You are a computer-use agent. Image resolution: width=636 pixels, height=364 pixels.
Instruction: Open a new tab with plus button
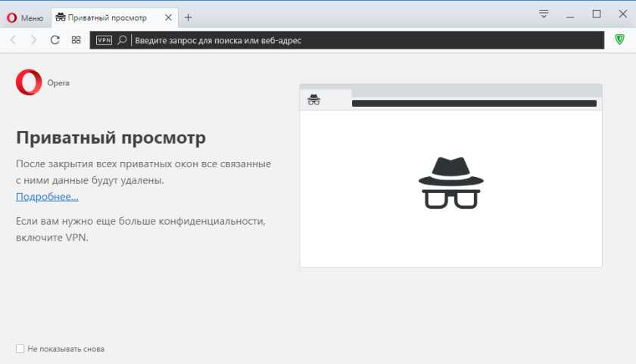(x=189, y=17)
